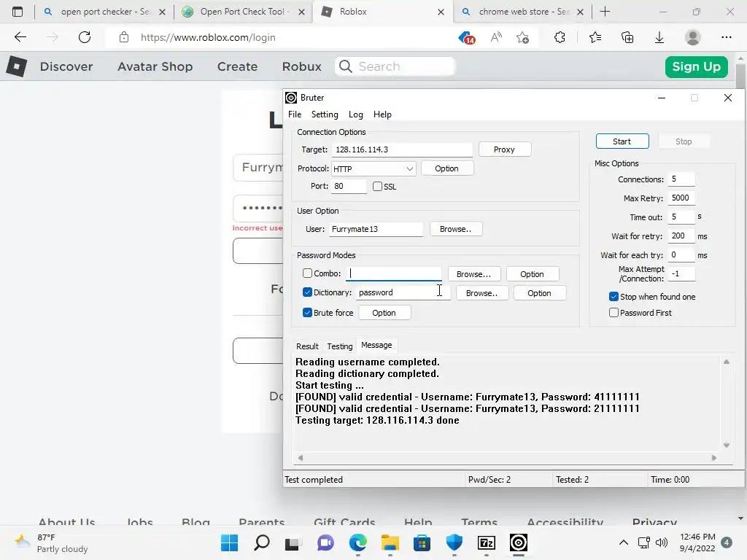Click the green Sign Up button
Image resolution: width=747 pixels, height=560 pixels.
click(x=696, y=66)
